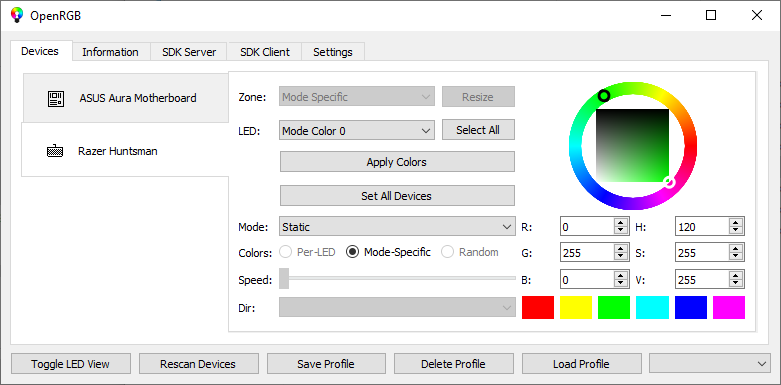This screenshot has height=385, width=781.
Task: Increase the R value with up arrow
Action: [621, 223]
